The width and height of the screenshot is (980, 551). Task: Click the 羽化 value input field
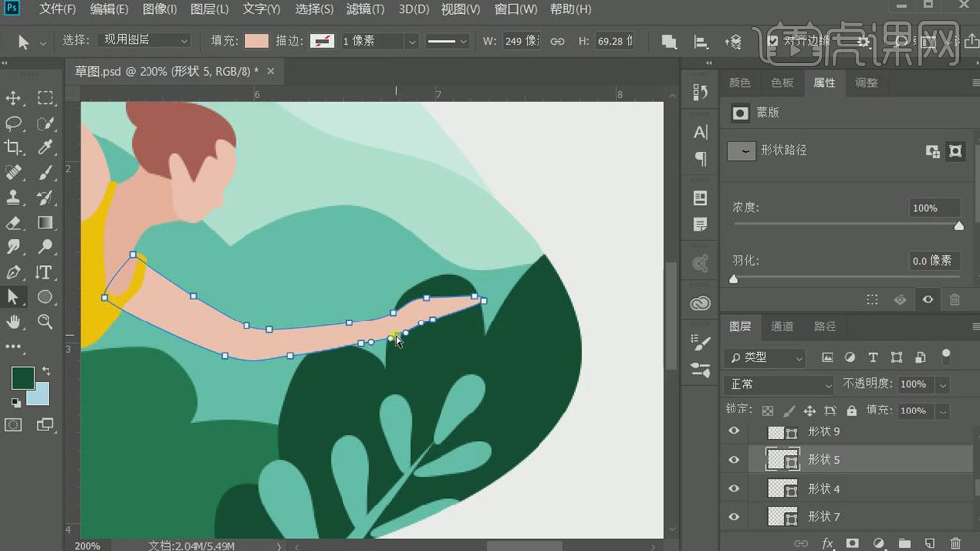933,260
